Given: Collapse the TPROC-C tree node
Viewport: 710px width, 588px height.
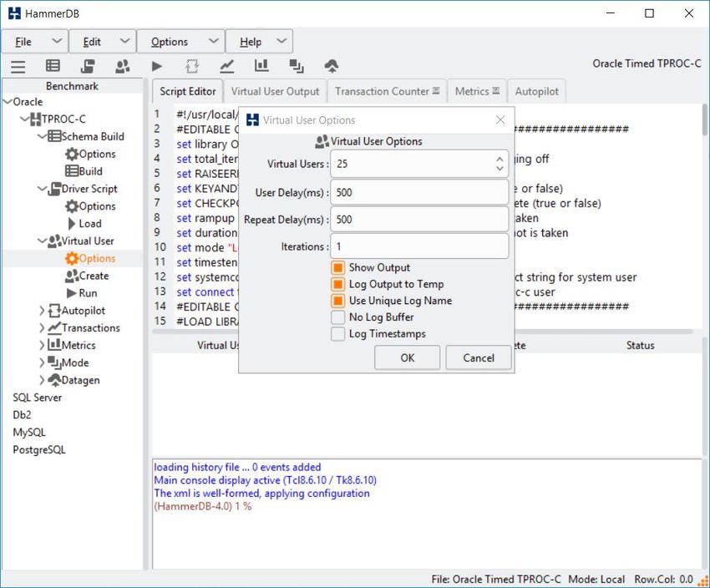Looking at the screenshot, I should click(25, 119).
